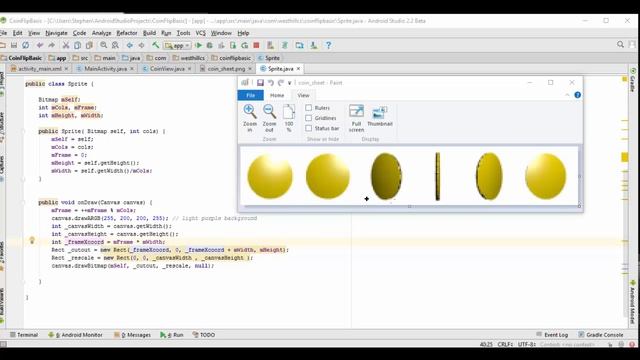Viewport: 640px width, 360px height.
Task: Open the Android Monitor tool window
Action: point(76,335)
